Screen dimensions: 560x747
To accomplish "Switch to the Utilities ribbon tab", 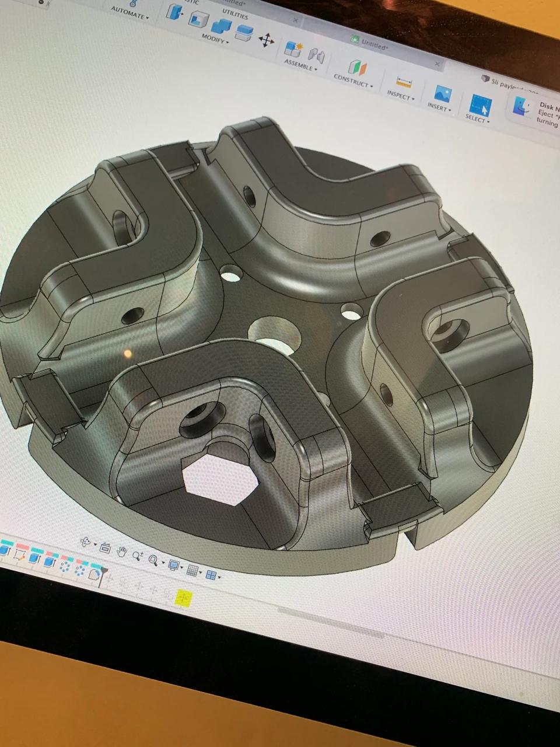I will coord(235,13).
